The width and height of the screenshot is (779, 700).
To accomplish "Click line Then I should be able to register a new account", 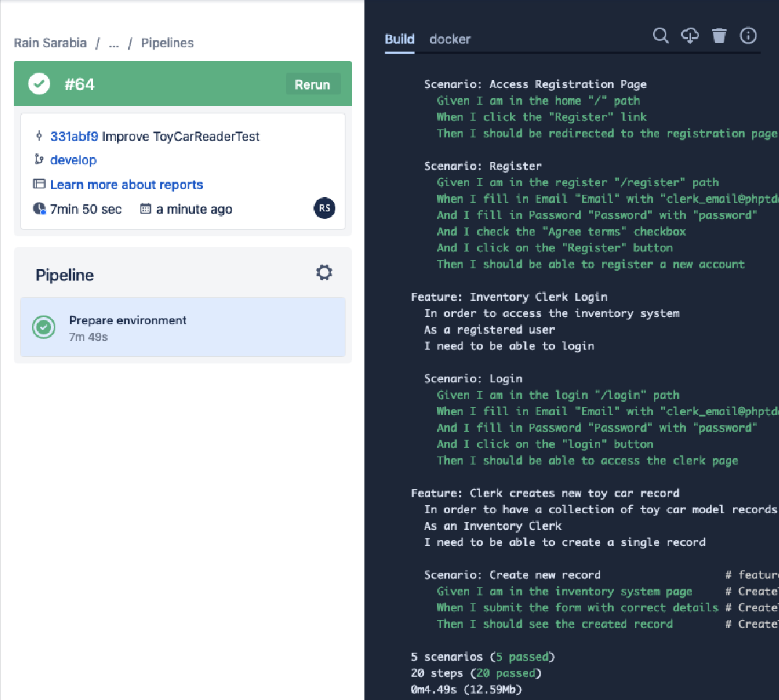I will 591,264.
